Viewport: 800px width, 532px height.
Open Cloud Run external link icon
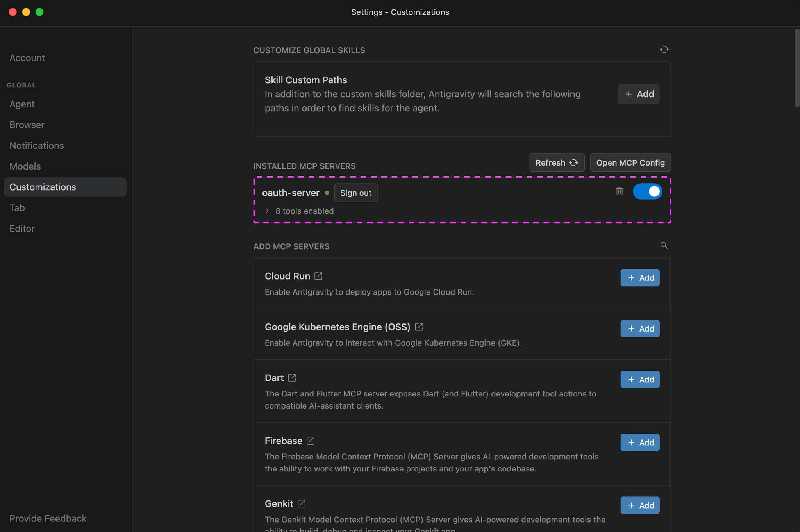(318, 276)
